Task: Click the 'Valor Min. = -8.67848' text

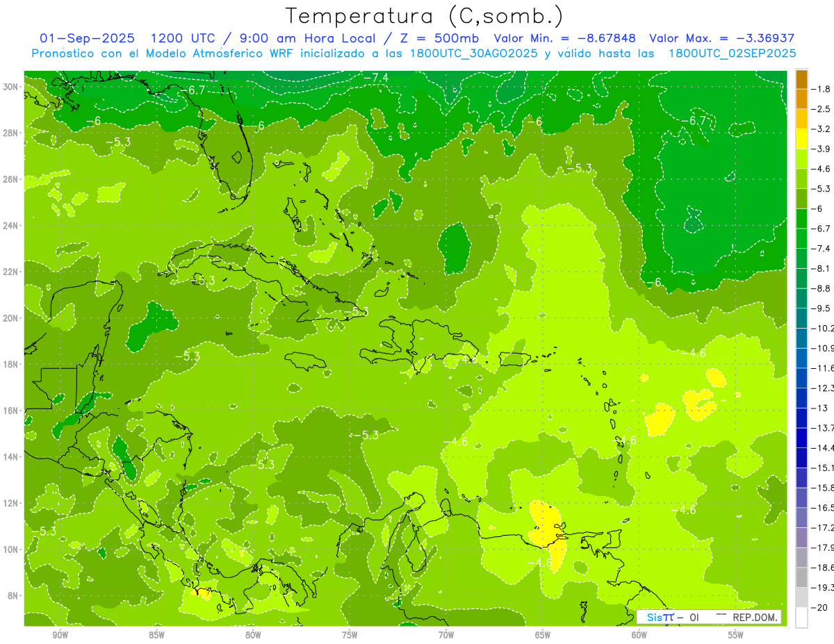Action: (564, 39)
